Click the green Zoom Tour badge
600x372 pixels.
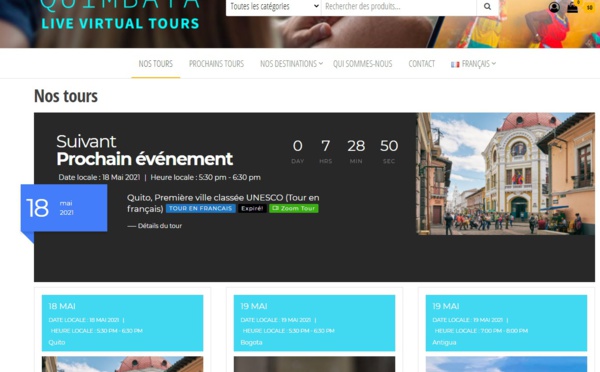tap(293, 209)
